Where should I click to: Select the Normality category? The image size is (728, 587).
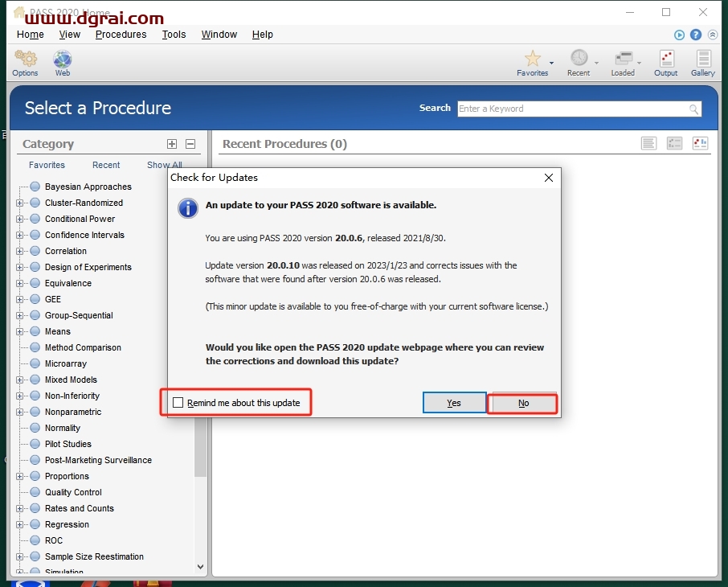[63, 428]
